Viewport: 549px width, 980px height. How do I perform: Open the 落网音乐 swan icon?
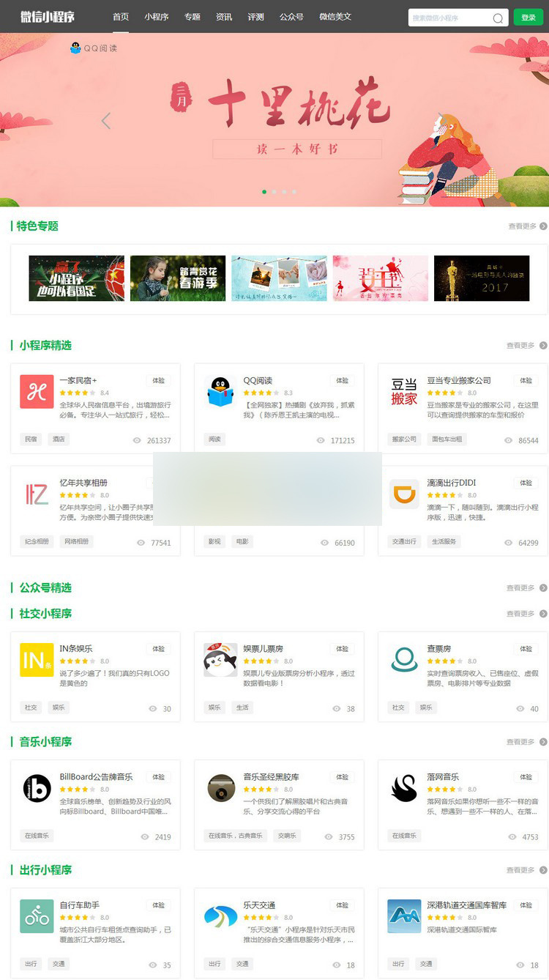pos(404,788)
